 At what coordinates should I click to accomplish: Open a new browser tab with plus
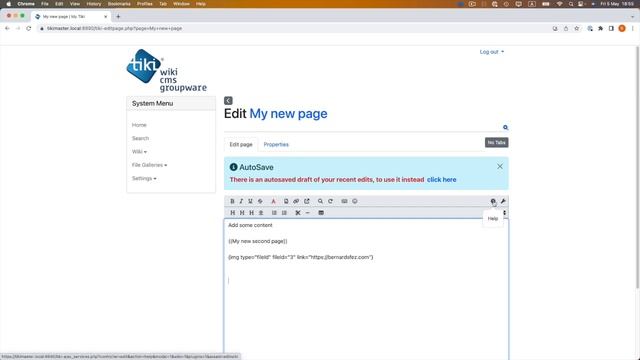tap(118, 17)
